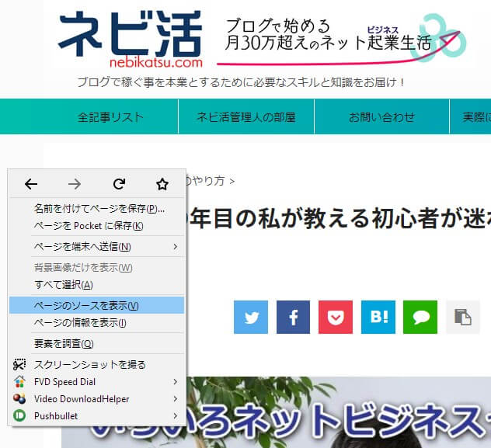The width and height of the screenshot is (491, 448).
Task: Expand the ページを端末へ送信 submenu
Action: pos(97,247)
